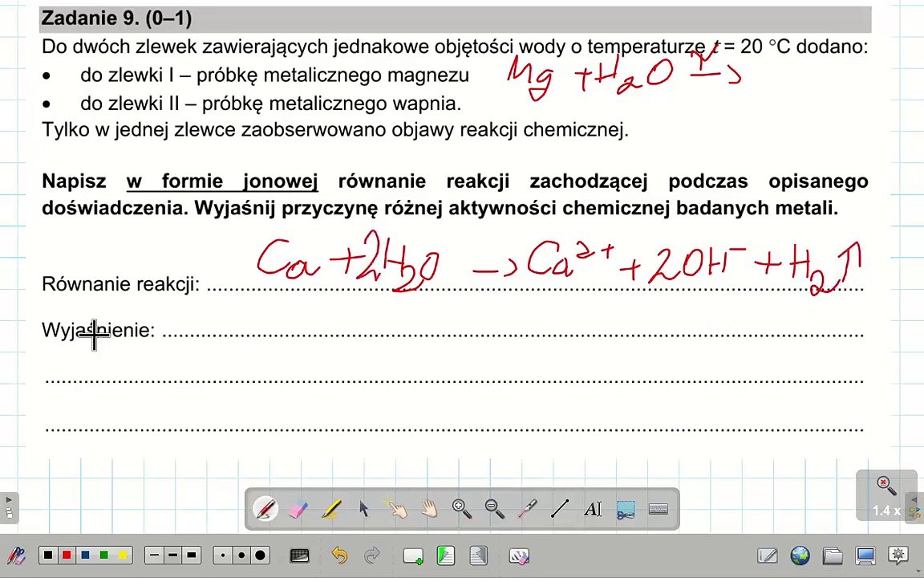
Task: Choose the arrow selection pointer
Action: click(363, 508)
